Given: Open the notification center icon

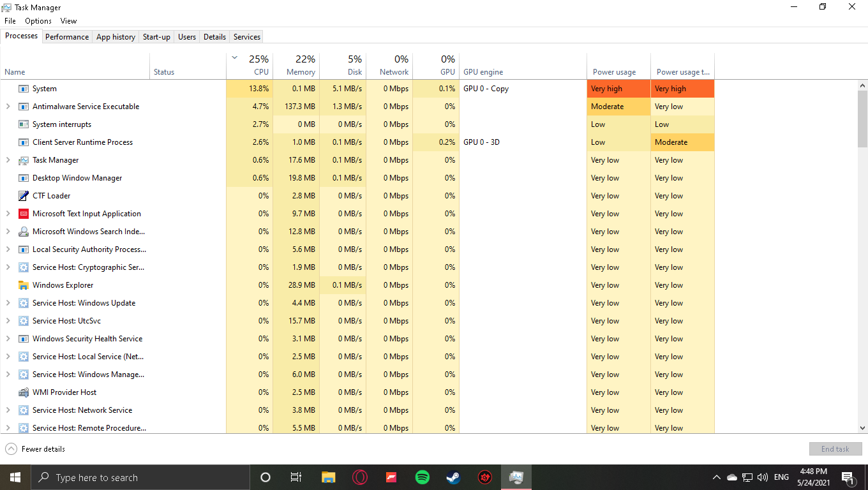Looking at the screenshot, I should click(849, 477).
